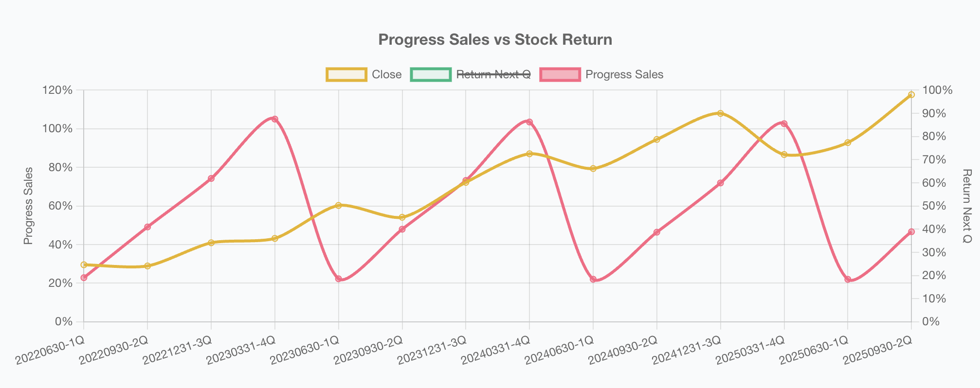Select Progress Sales low point at 20230630-1Q
Screen dimensions: 980x388
coord(339,279)
